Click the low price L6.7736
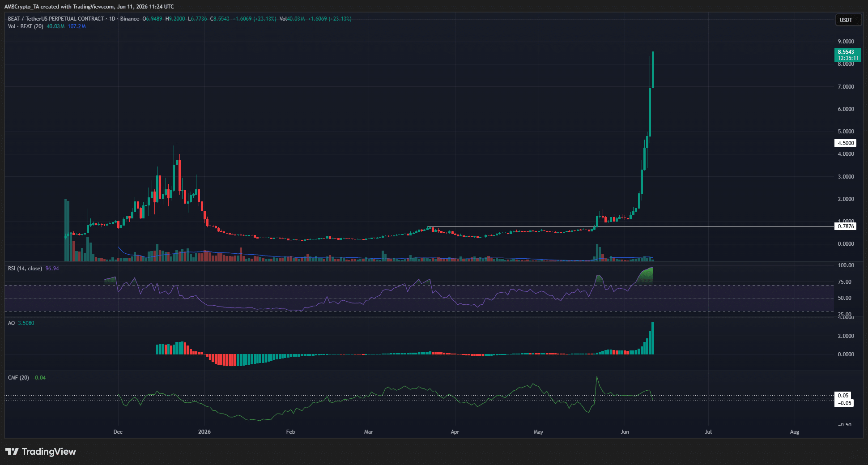This screenshot has width=868, height=465. click(197, 19)
